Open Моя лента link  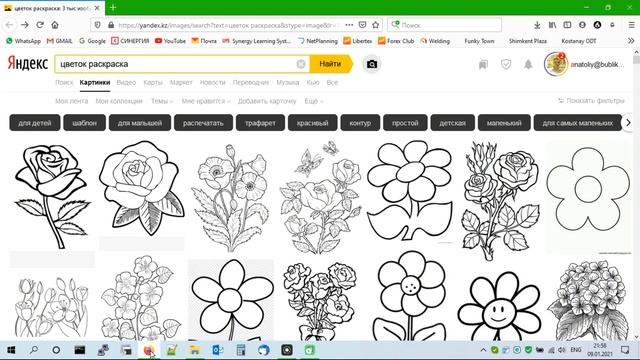tap(71, 101)
